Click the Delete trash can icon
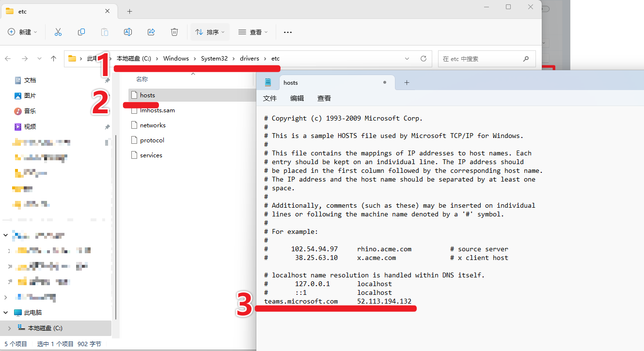The image size is (644, 351). click(x=174, y=32)
